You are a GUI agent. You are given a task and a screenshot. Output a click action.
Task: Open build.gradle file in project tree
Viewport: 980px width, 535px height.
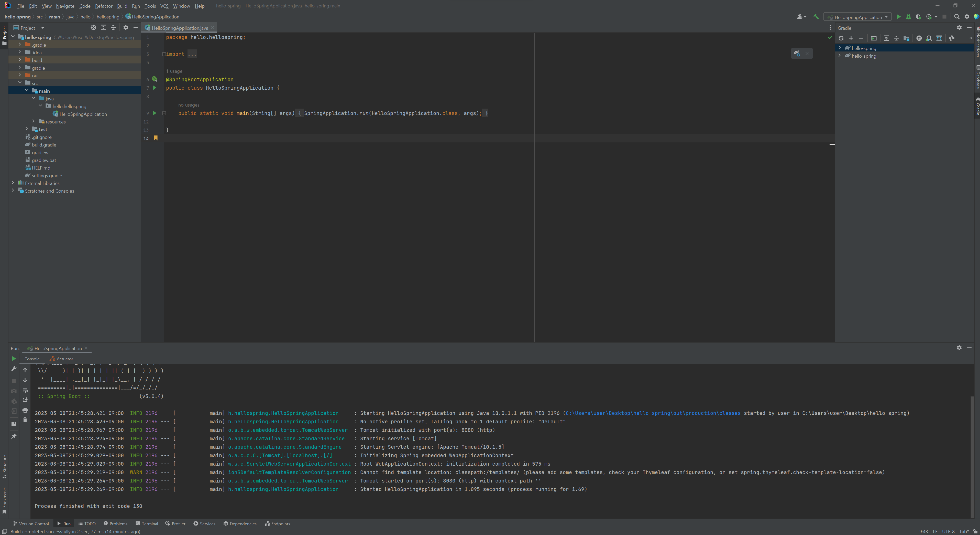point(44,145)
